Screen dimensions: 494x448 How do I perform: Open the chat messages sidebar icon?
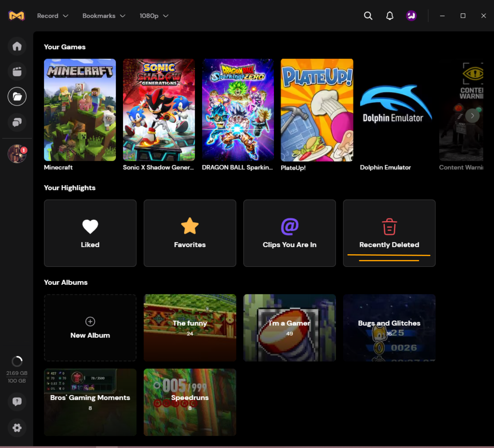(x=17, y=122)
